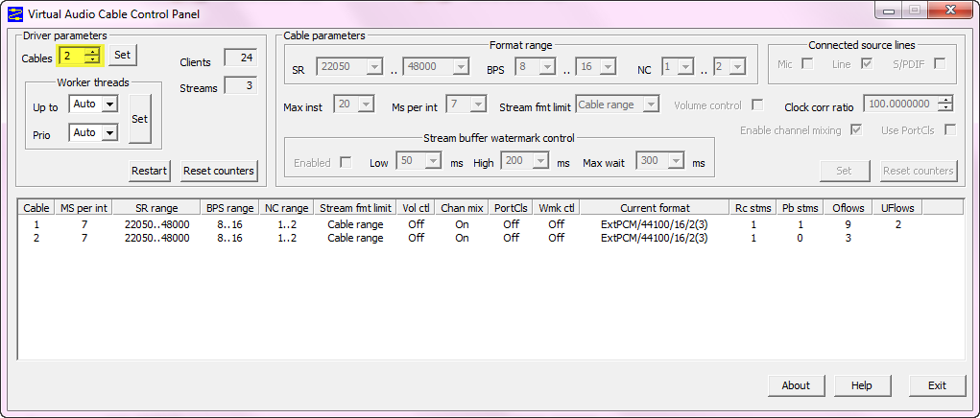980x418 pixels.
Task: Click the Exit button
Action: (x=937, y=385)
